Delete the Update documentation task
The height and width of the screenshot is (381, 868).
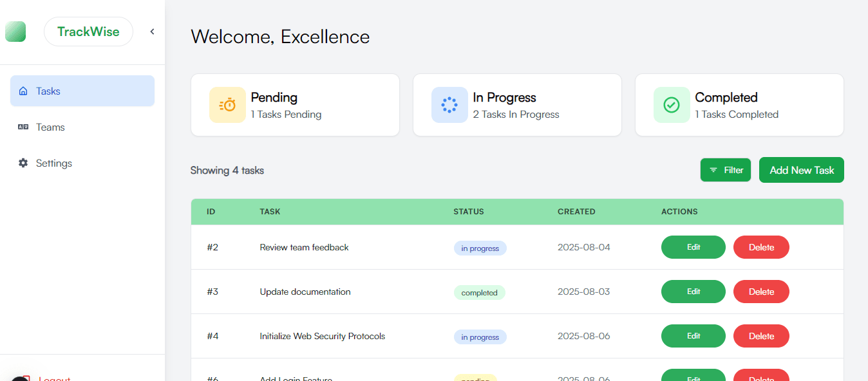pos(761,292)
